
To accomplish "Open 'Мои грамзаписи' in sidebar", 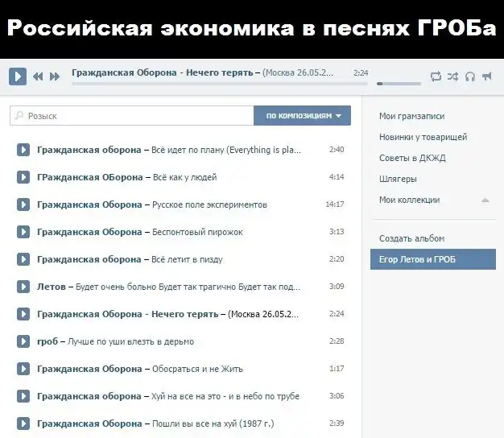I will (411, 116).
